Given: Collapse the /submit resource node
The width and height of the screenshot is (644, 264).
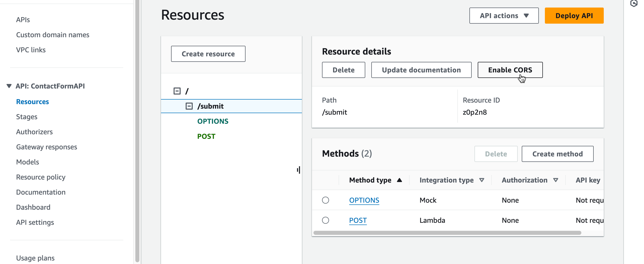Looking at the screenshot, I should coord(189,106).
